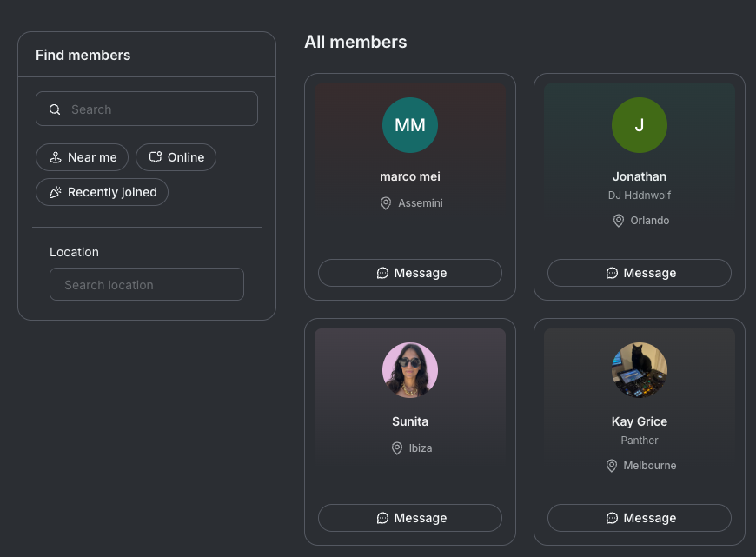Open Jonathan's profile by name
756x557 pixels.
point(640,176)
